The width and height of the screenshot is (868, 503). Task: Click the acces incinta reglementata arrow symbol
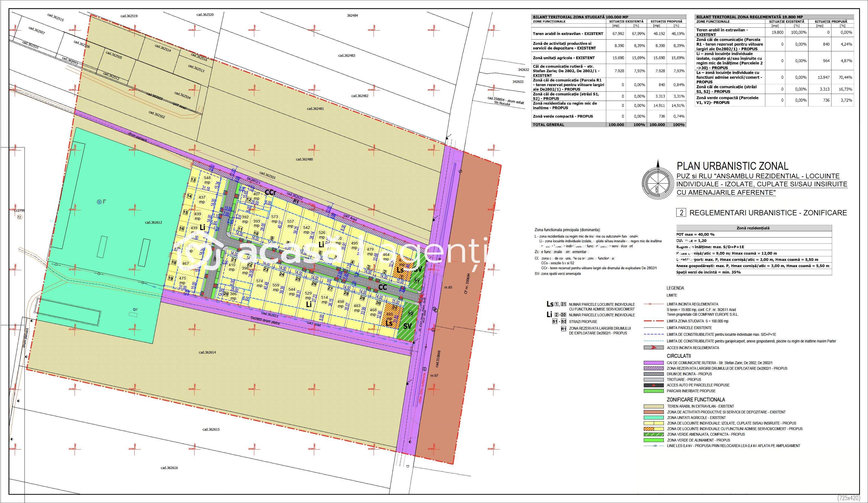pos(654,348)
